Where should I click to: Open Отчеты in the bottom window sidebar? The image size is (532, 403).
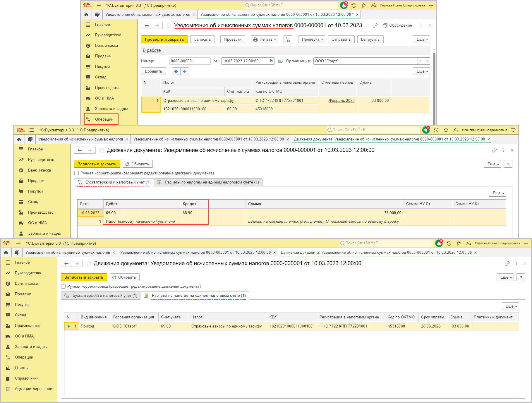[22, 368]
